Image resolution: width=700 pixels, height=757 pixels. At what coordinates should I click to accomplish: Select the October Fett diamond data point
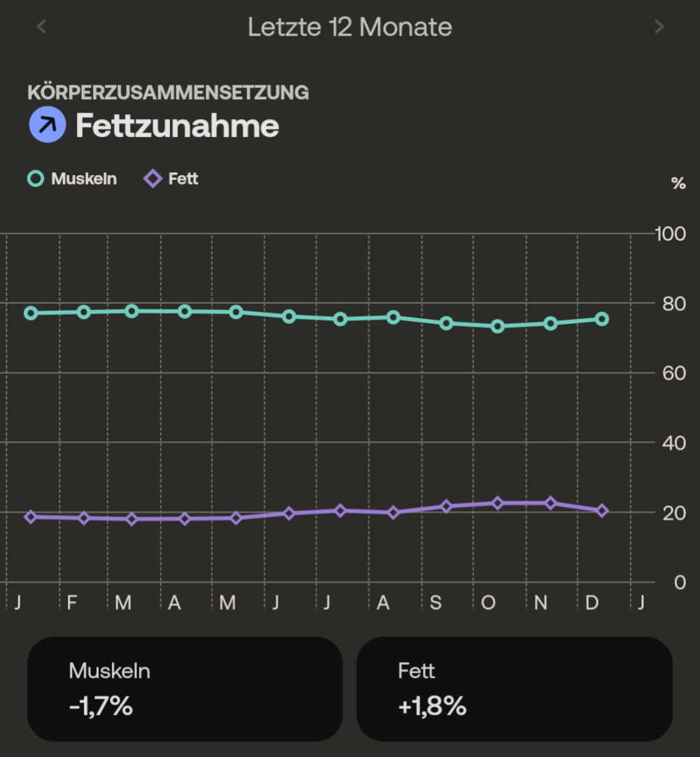pos(498,503)
